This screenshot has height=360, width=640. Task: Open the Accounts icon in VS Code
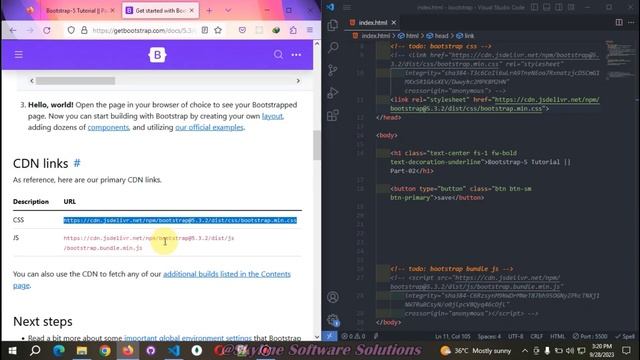point(333,297)
